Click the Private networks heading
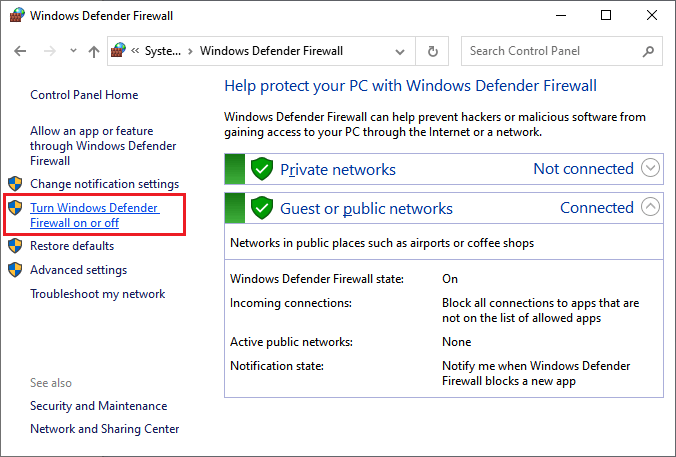The height and width of the screenshot is (457, 676). 338,169
